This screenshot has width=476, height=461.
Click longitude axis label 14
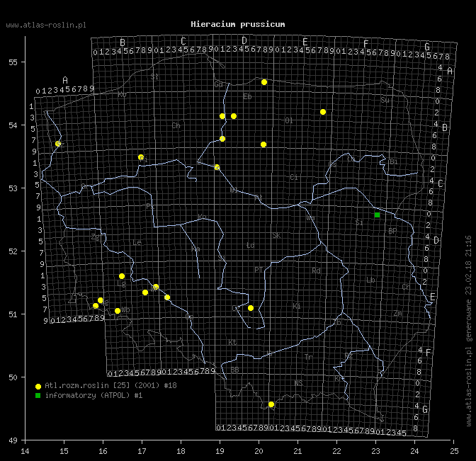point(25,451)
